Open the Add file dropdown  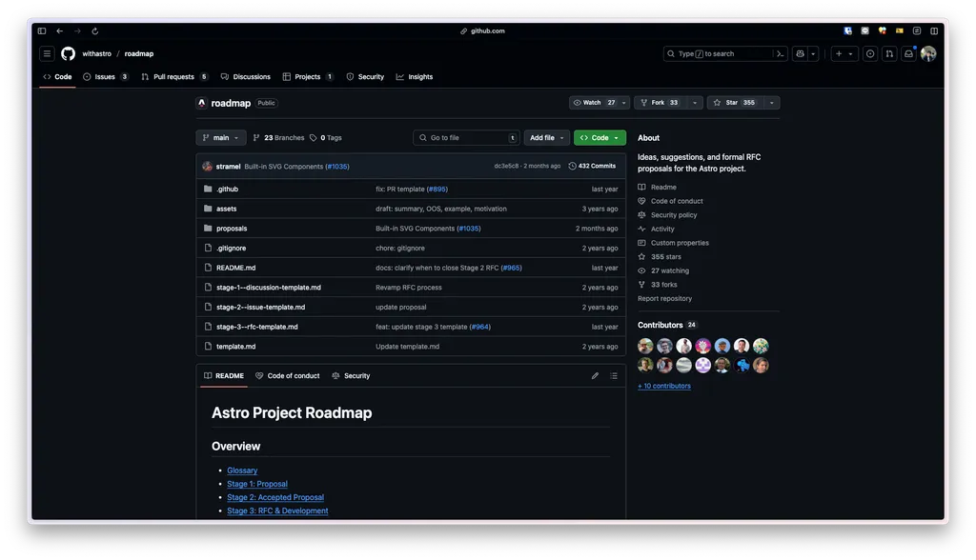[546, 137]
